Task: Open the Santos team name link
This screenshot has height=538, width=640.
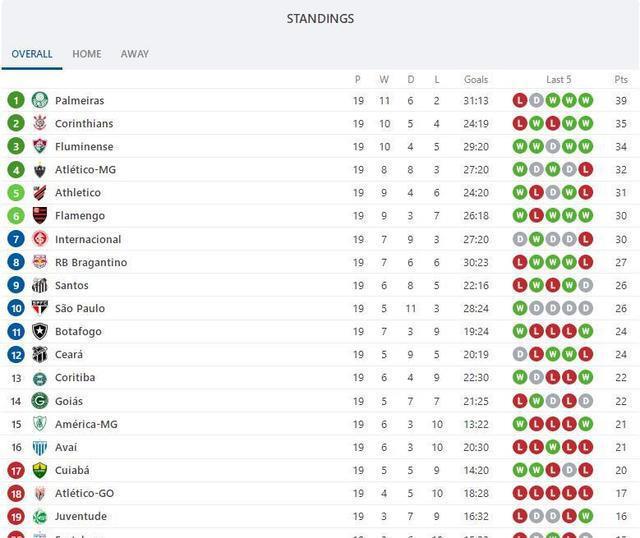Action: click(72, 285)
